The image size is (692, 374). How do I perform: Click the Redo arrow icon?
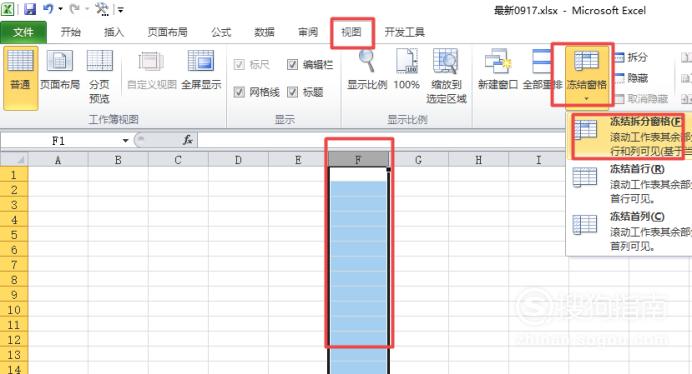(75, 8)
